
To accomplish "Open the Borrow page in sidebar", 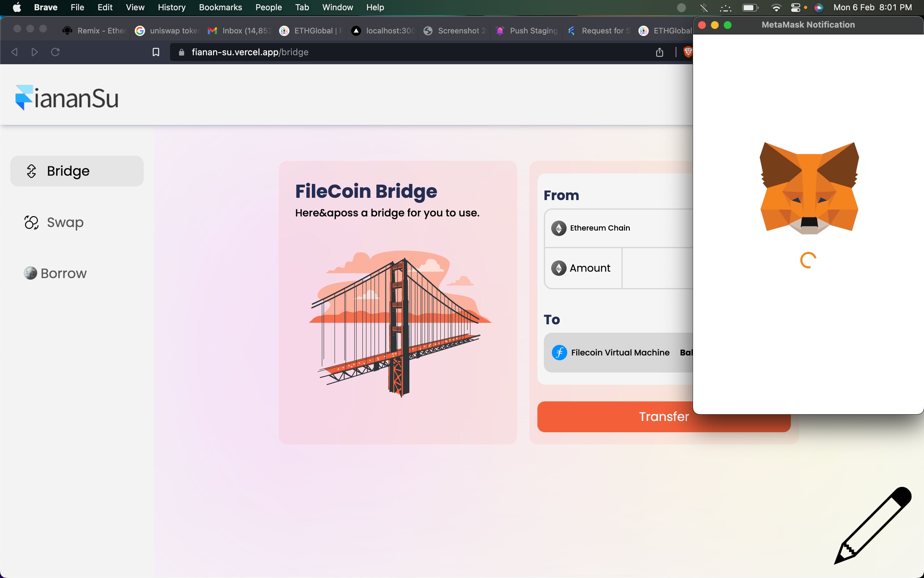I will click(x=55, y=273).
